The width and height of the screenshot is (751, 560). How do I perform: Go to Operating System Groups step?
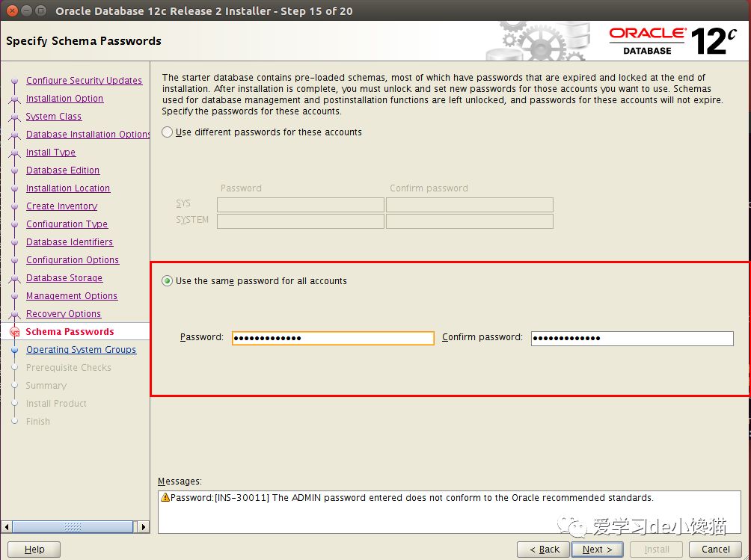(81, 349)
